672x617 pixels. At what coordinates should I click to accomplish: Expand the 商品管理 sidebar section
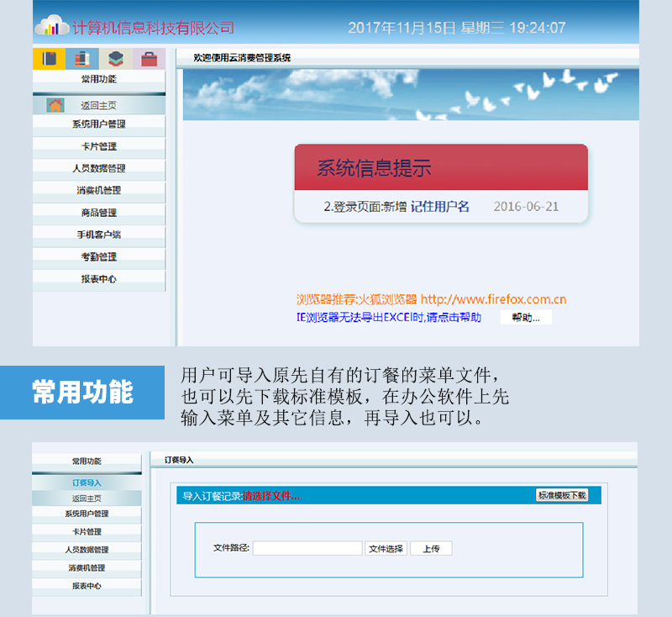[x=98, y=213]
